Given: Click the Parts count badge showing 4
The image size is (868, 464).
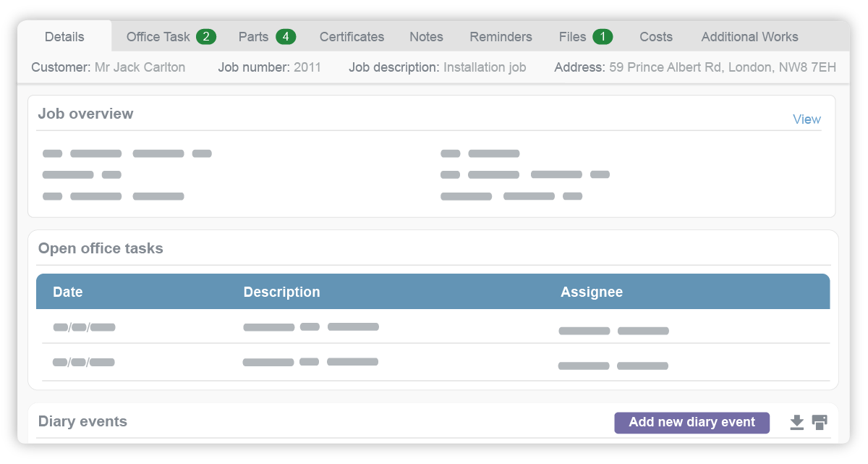Looking at the screenshot, I should pyautogui.click(x=284, y=36).
